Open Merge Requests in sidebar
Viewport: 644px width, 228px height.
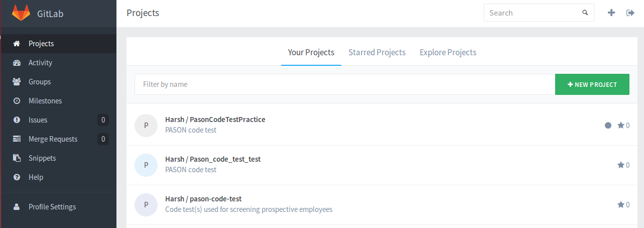click(x=53, y=139)
